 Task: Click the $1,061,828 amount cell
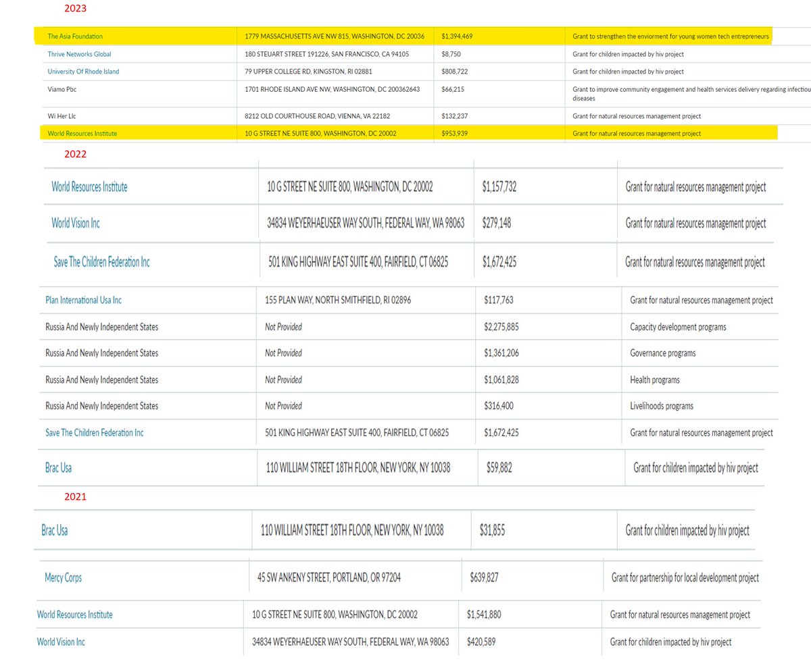[x=501, y=380]
